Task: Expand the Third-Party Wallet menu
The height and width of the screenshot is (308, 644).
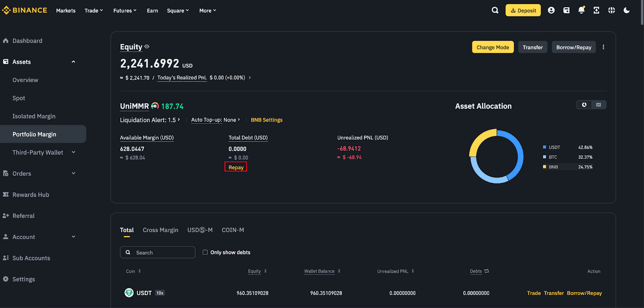Action: pyautogui.click(x=73, y=152)
